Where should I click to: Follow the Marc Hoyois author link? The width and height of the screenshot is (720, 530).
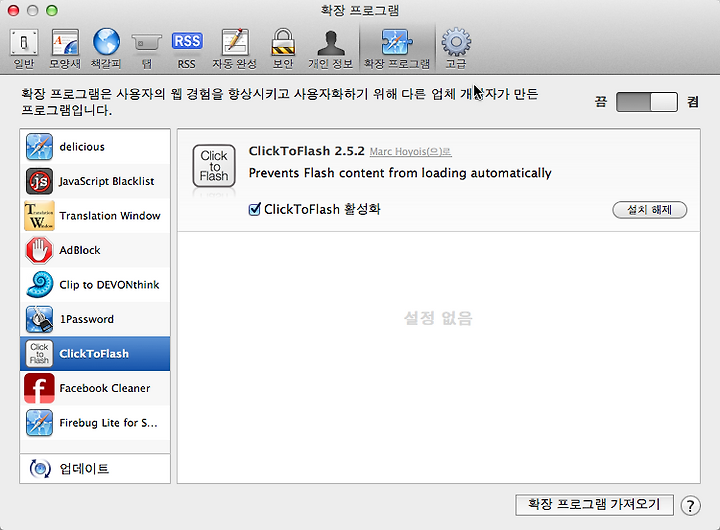tap(410, 152)
